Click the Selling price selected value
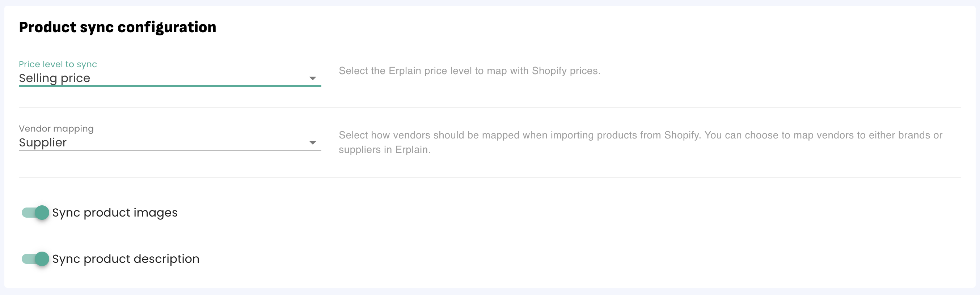The height and width of the screenshot is (295, 980). [54, 78]
